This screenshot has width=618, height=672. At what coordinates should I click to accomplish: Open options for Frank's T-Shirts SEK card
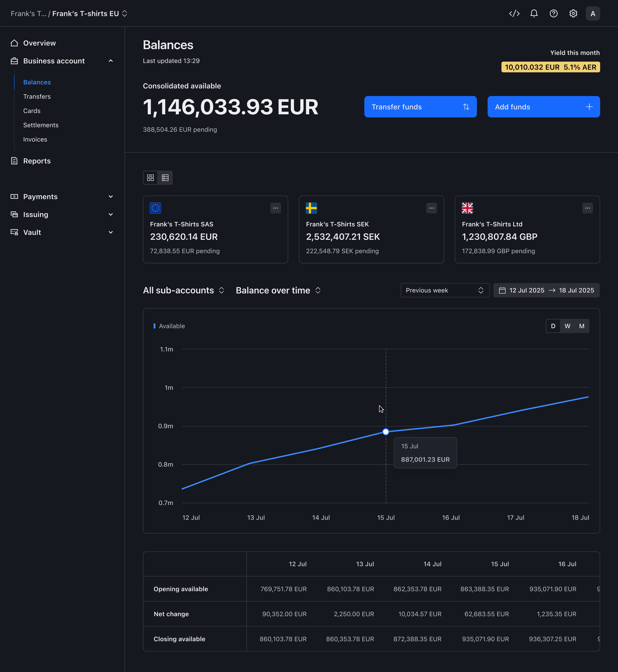coord(431,208)
